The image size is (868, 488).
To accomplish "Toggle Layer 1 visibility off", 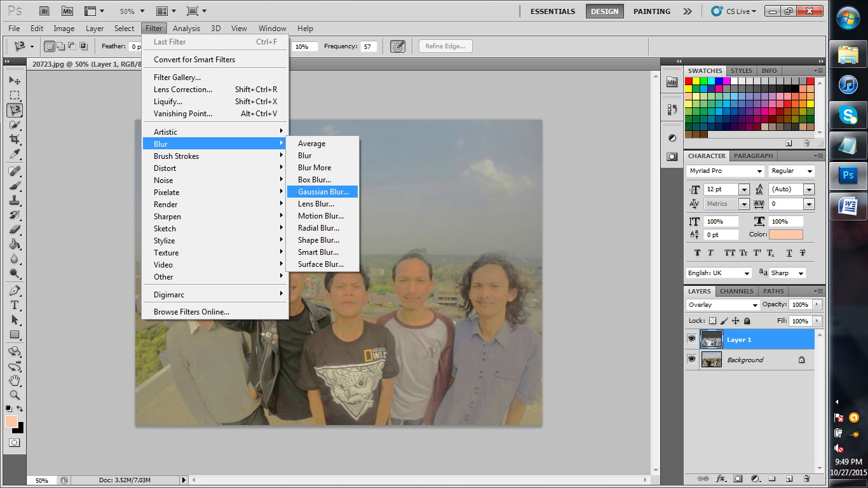I will point(691,339).
